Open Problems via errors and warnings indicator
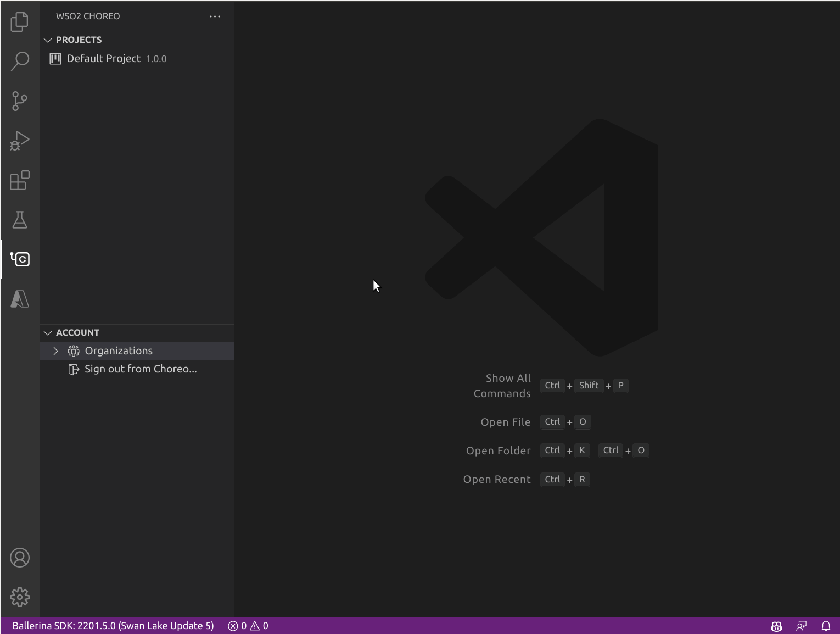The image size is (840, 634). point(248,626)
